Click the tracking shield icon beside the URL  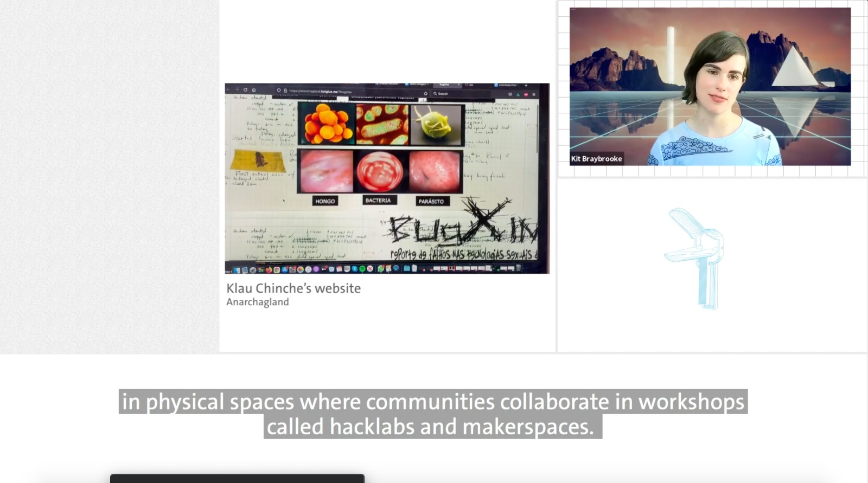[279, 91]
